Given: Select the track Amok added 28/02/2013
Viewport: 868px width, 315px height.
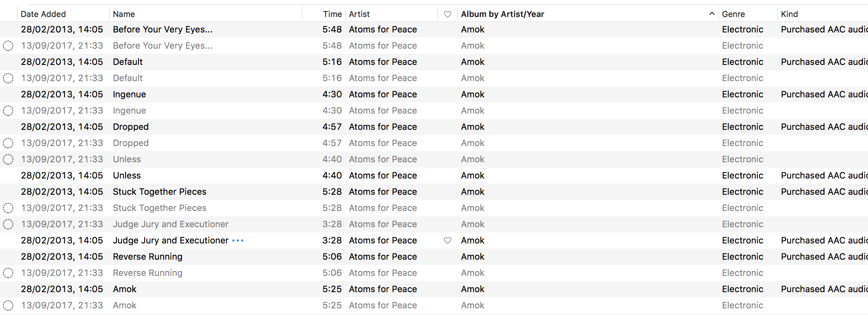Looking at the screenshot, I should tap(124, 289).
